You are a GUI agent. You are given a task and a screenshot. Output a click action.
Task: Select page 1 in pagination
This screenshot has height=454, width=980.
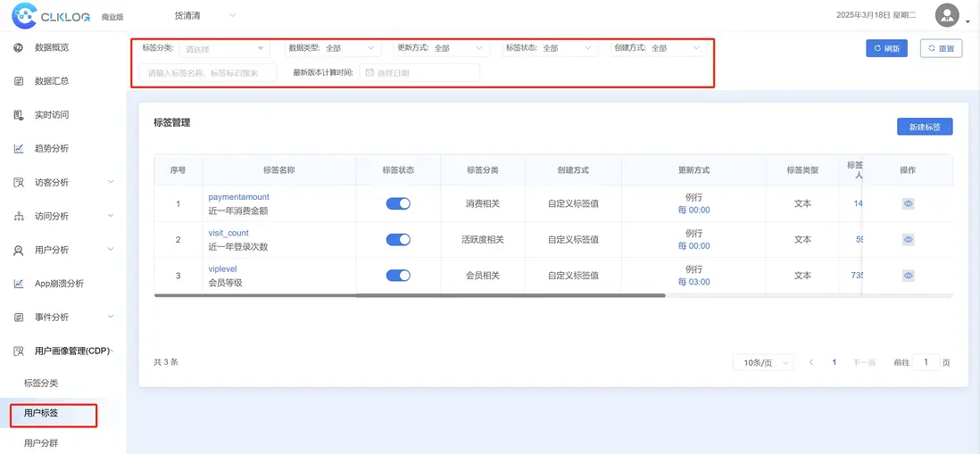[x=834, y=362]
